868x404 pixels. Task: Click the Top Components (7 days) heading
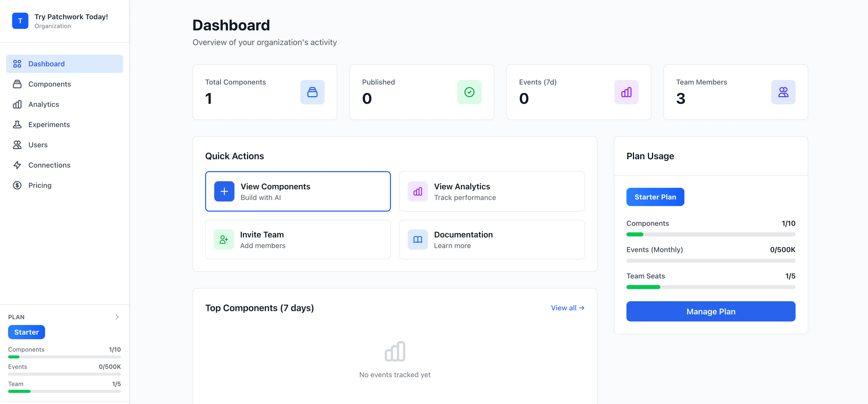tap(260, 308)
